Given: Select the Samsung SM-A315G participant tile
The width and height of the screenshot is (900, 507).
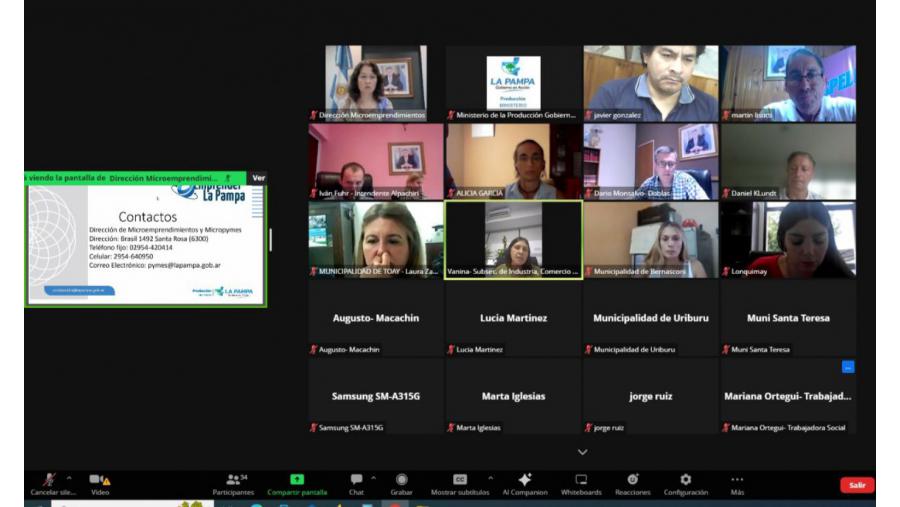Looking at the screenshot, I should pos(375,396).
